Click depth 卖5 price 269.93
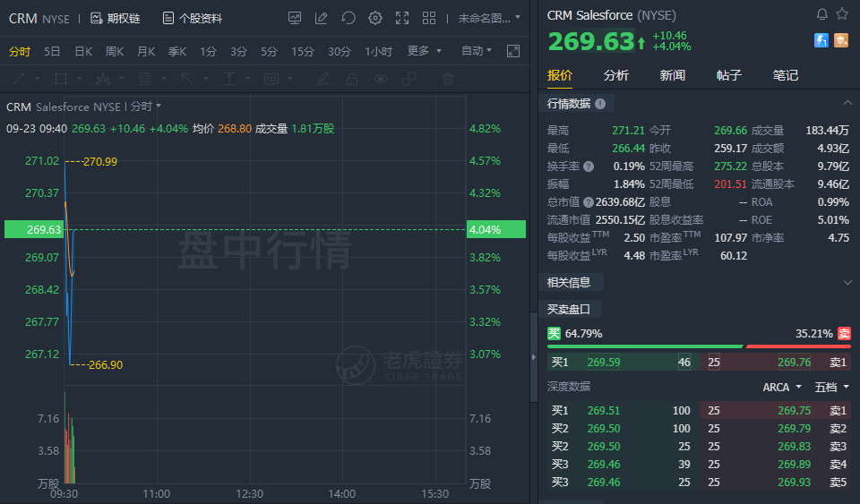This screenshot has height=504, width=860. (x=795, y=483)
